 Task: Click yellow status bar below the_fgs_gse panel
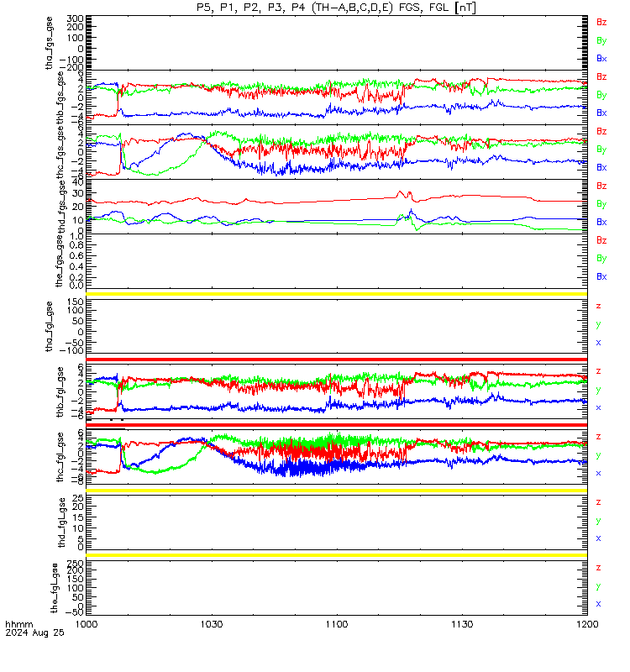[337, 294]
